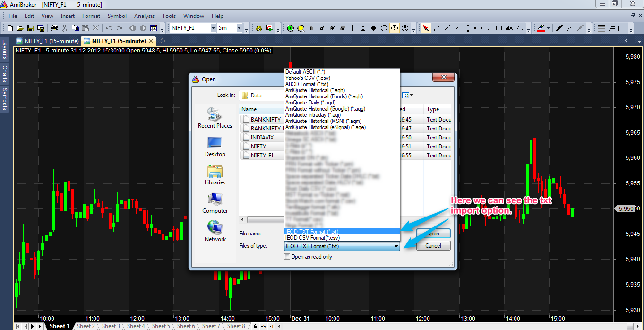Image resolution: width=644 pixels, height=330 pixels.
Task: Switch to NIFTY_F1 (15-minute) chart tab
Action: click(47, 41)
